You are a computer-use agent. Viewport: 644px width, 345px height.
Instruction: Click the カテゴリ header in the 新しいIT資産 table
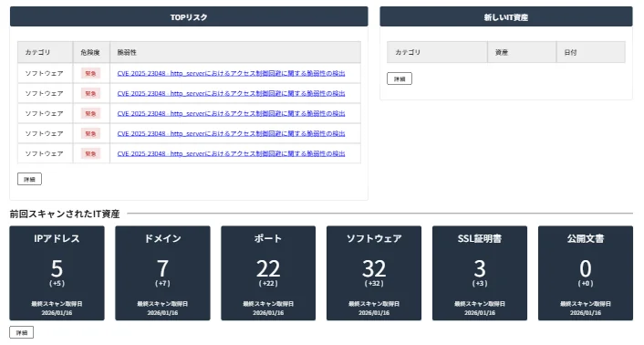pyautogui.click(x=437, y=52)
